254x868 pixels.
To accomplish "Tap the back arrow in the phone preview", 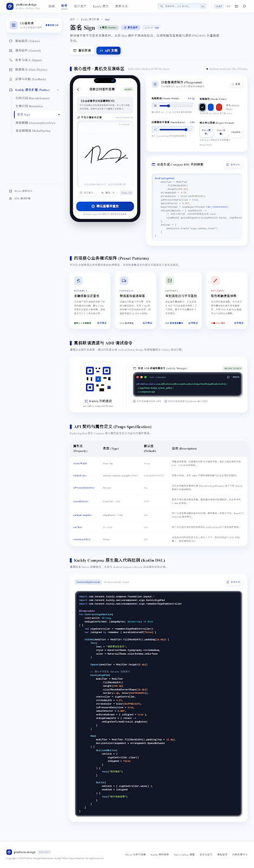I will pos(78,90).
